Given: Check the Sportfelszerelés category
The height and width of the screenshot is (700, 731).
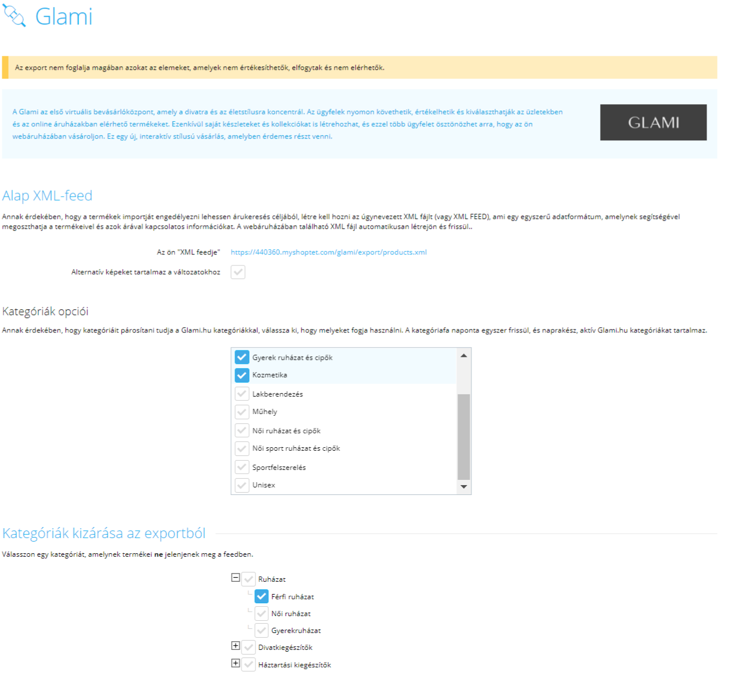Looking at the screenshot, I should pos(242,467).
